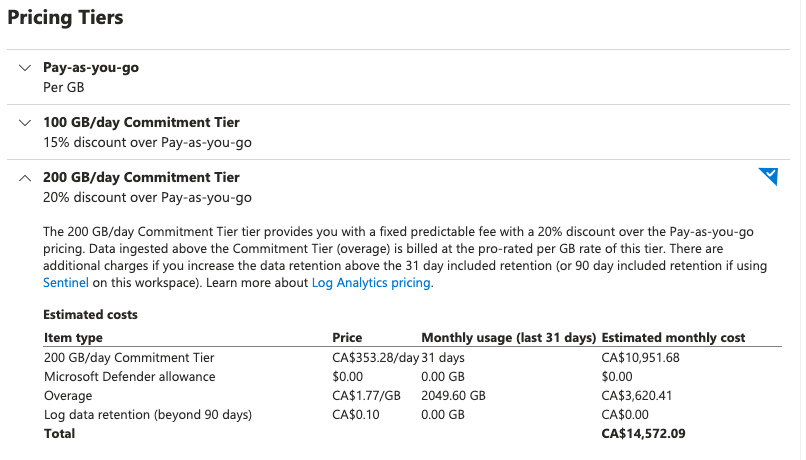Click the Estimated monthly cost column header
The height and width of the screenshot is (460, 806).
[x=673, y=338]
